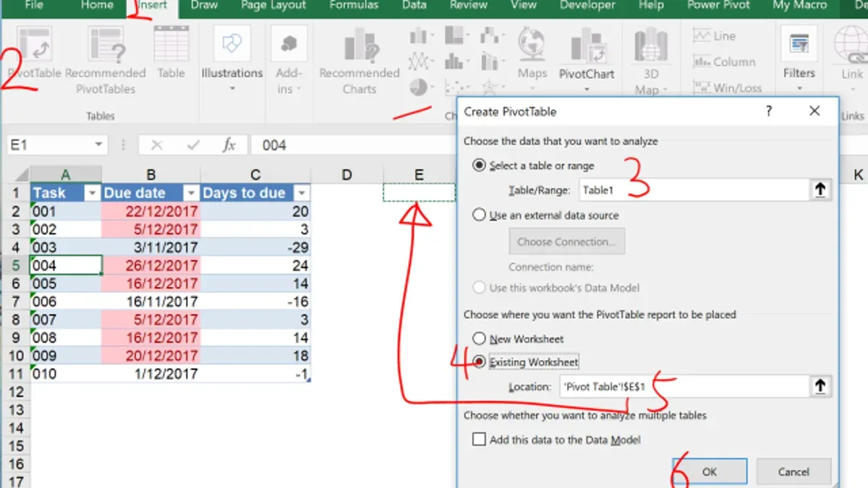
Task: Open the Task column filter dropdown
Action: 92,193
